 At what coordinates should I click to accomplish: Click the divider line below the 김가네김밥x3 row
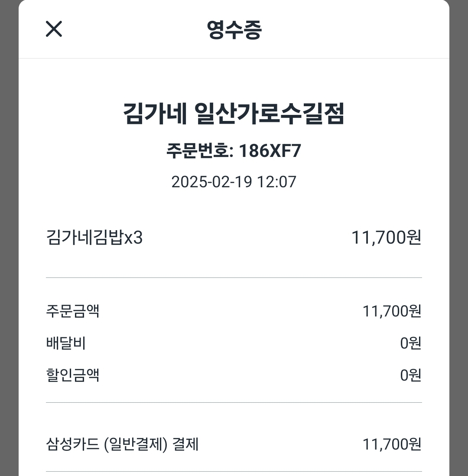tap(234, 277)
